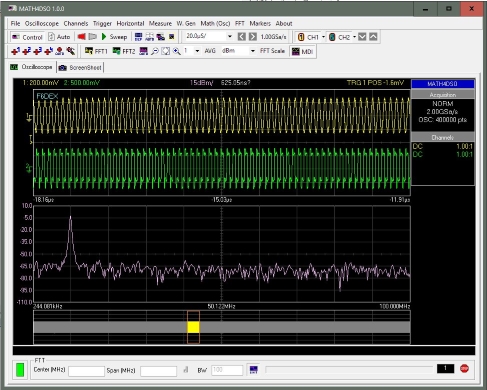Open the Measure menu
The height and width of the screenshot is (390, 487).
160,23
